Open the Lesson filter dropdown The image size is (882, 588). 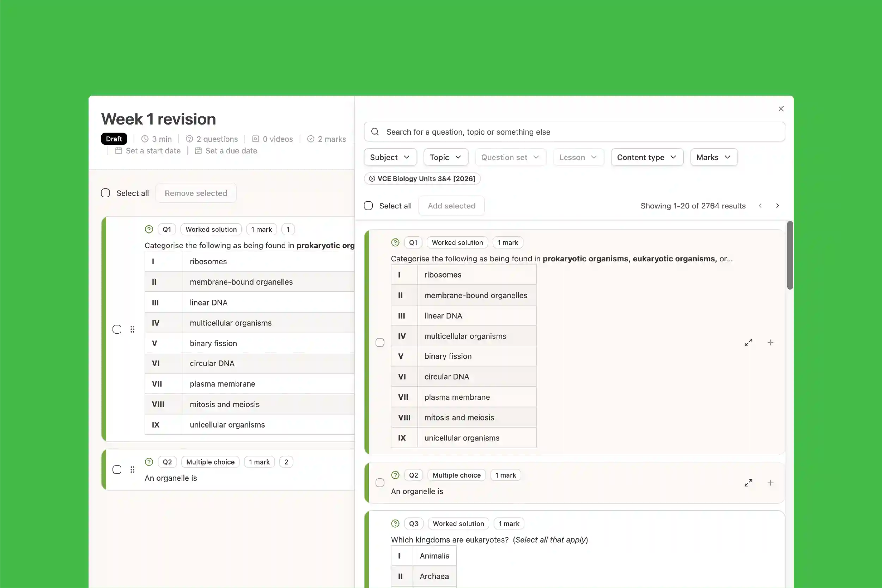click(x=578, y=157)
